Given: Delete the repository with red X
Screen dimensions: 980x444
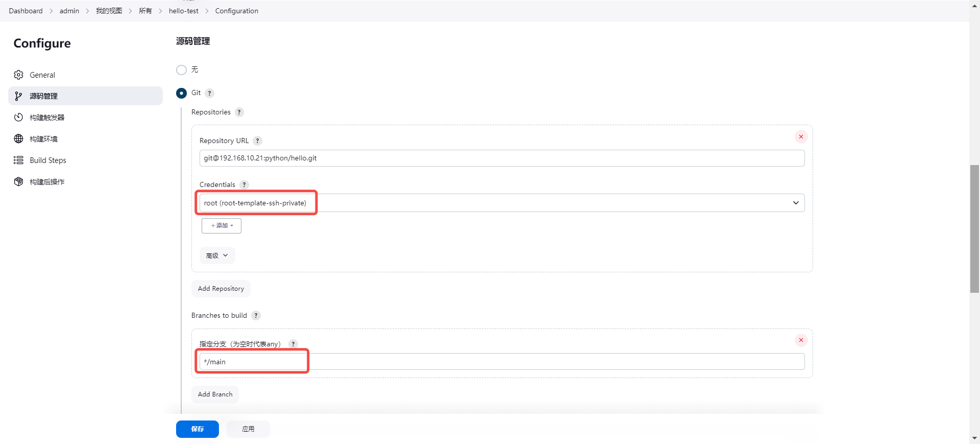Looking at the screenshot, I should (x=801, y=137).
